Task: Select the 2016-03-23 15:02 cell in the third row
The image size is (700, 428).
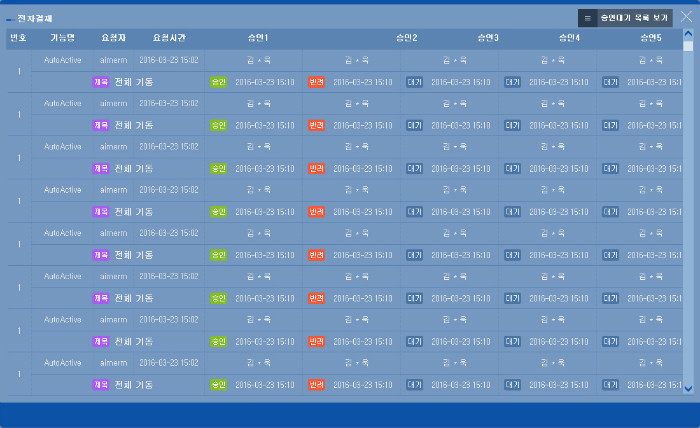Action: coord(169,147)
